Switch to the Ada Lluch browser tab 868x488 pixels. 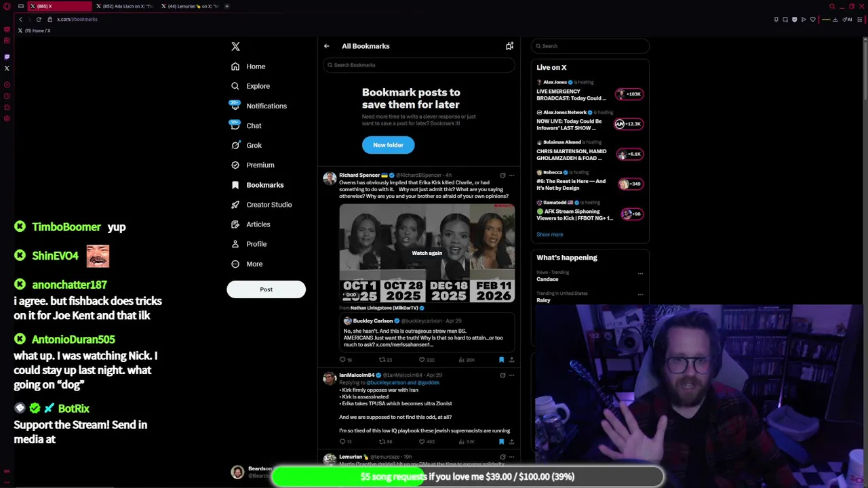point(124,6)
